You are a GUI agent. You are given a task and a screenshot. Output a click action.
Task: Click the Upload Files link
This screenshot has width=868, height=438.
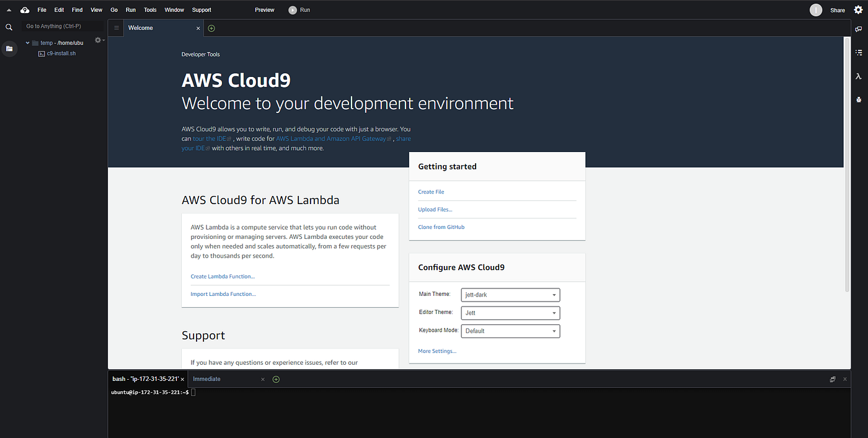(x=435, y=210)
